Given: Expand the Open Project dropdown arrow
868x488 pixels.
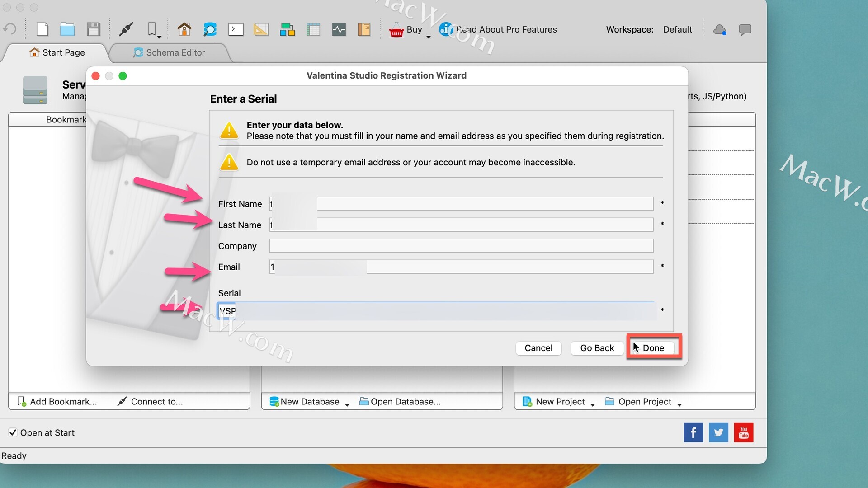Looking at the screenshot, I should [679, 405].
